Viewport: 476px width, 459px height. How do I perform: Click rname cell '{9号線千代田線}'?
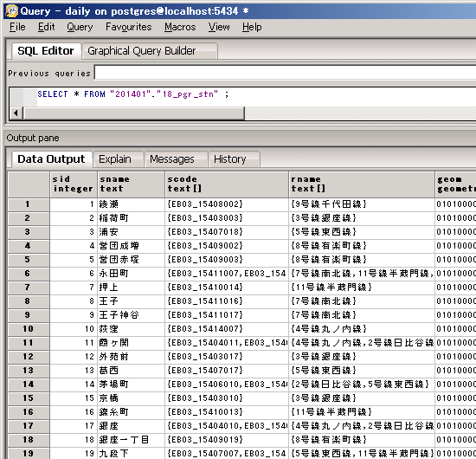point(362,204)
